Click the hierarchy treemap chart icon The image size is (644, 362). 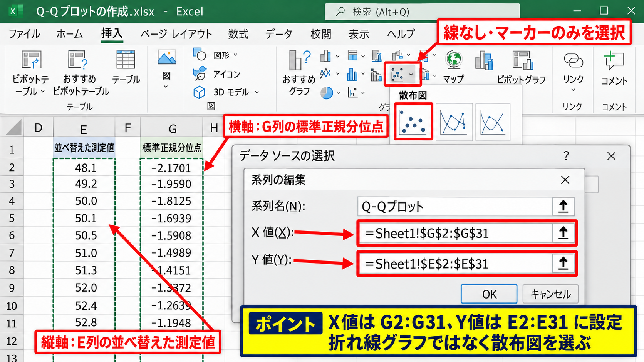352,55
